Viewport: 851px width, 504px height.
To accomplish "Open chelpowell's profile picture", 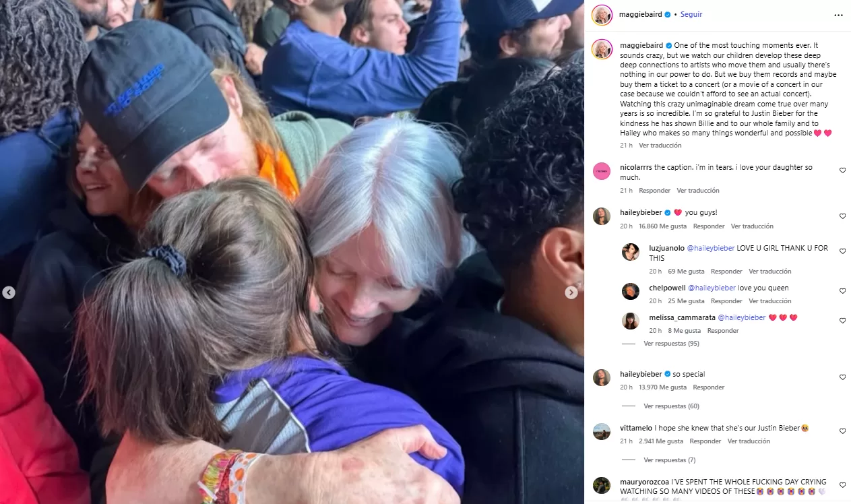I will [631, 291].
